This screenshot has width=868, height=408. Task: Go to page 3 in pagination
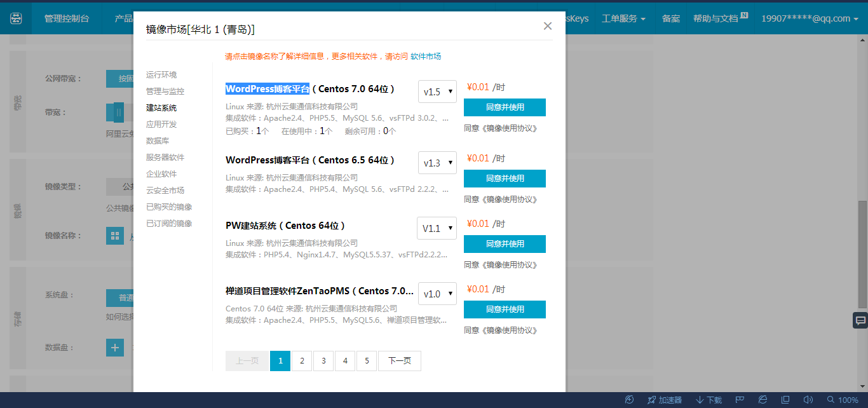coord(323,361)
